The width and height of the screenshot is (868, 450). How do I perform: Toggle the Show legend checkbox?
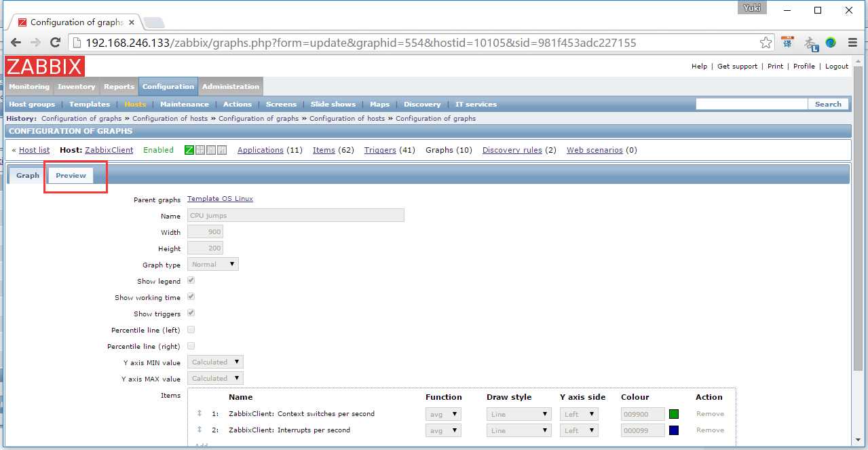[x=191, y=280]
